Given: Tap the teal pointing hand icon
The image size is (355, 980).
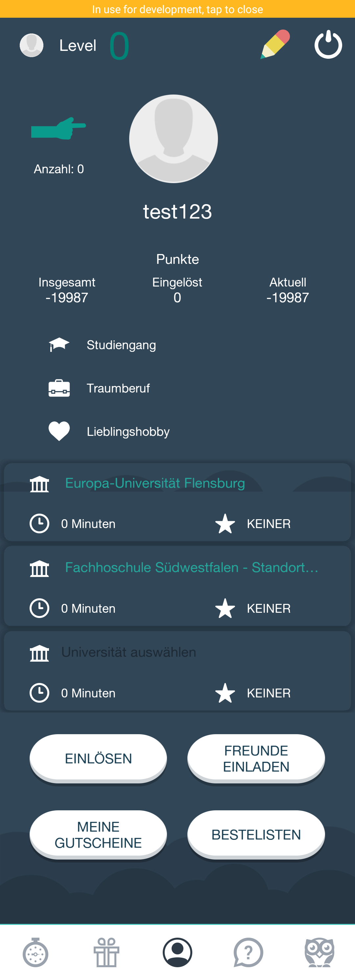Looking at the screenshot, I should tap(58, 128).
